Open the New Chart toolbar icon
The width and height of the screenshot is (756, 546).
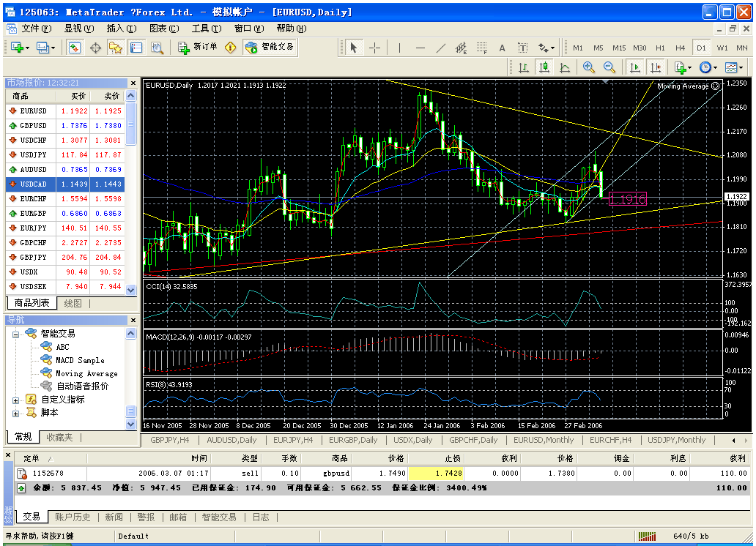[x=19, y=48]
